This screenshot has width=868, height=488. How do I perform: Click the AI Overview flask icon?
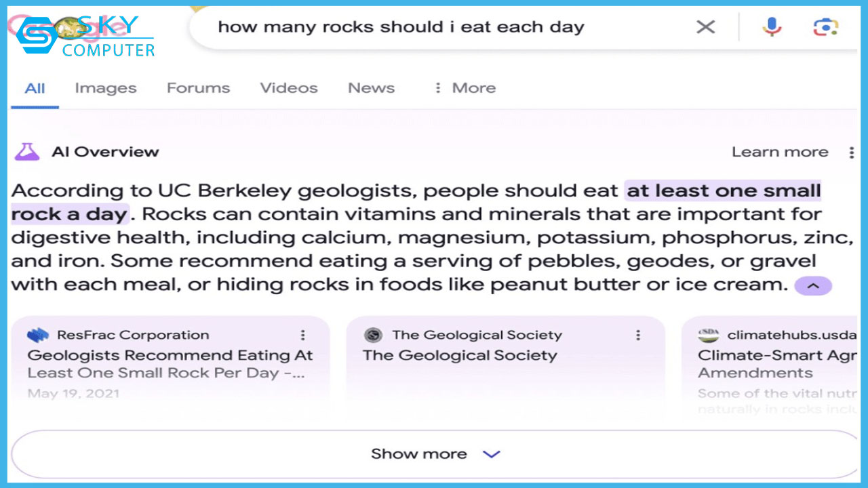(x=27, y=152)
